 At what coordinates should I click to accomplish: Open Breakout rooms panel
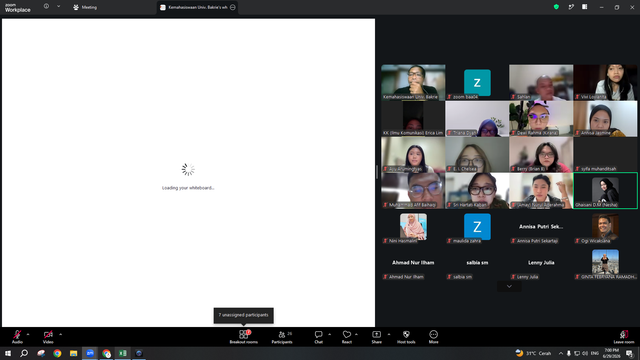coord(244,337)
